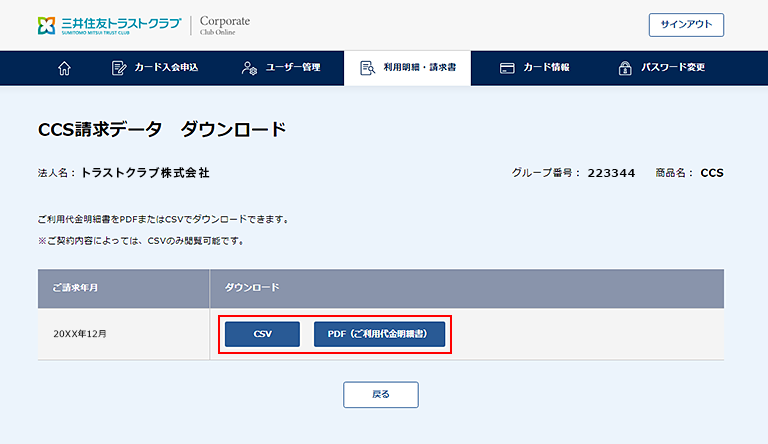Click the CCS請求データ ダウンロード heading
This screenshot has width=768, height=444.
pyautogui.click(x=162, y=130)
